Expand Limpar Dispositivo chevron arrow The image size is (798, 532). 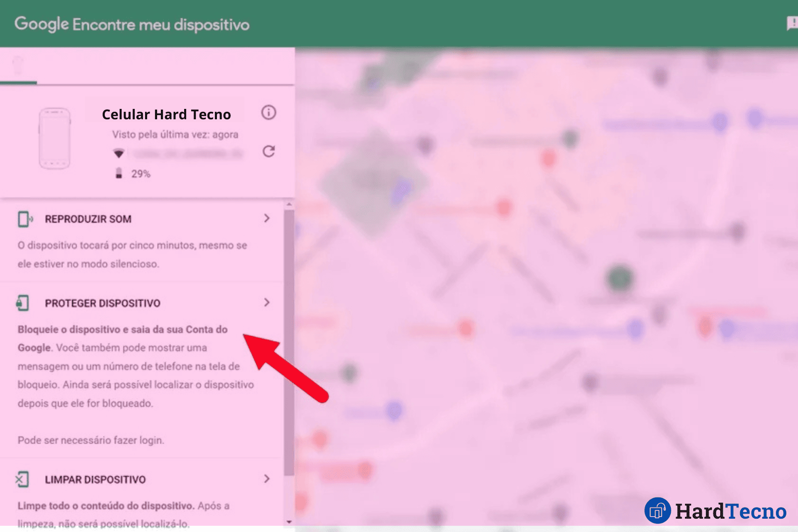(267, 479)
